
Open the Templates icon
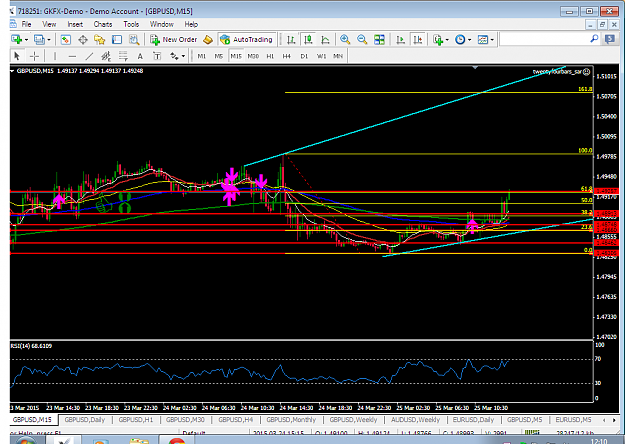483,39
